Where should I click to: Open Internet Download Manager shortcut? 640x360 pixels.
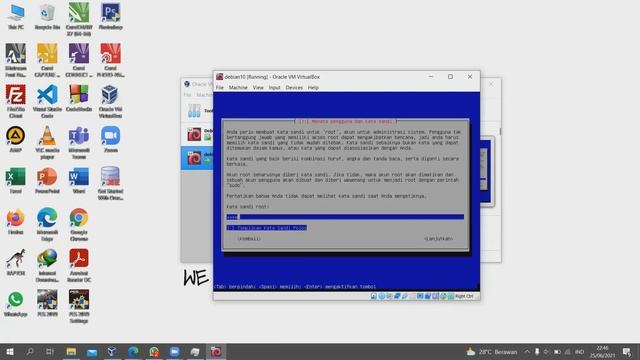[x=47, y=265]
